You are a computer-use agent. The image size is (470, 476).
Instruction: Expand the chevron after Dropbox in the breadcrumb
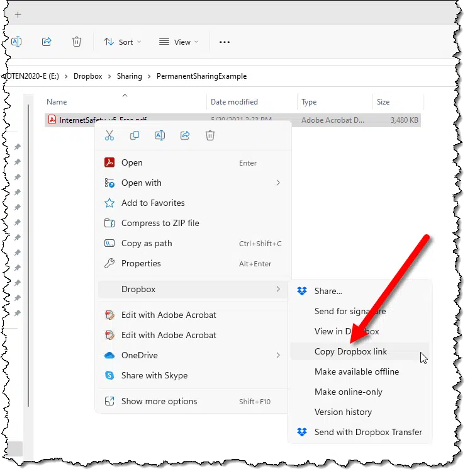(x=109, y=77)
